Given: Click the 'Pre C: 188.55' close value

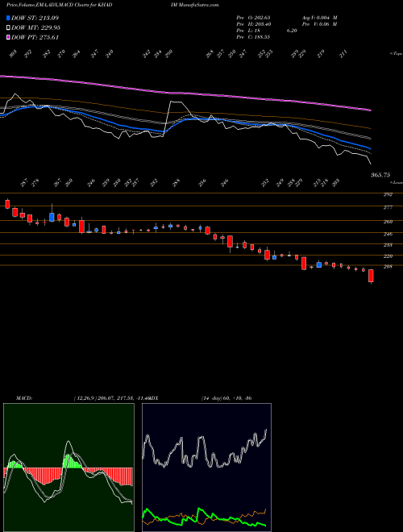Looking at the screenshot, I should pyautogui.click(x=253, y=37).
